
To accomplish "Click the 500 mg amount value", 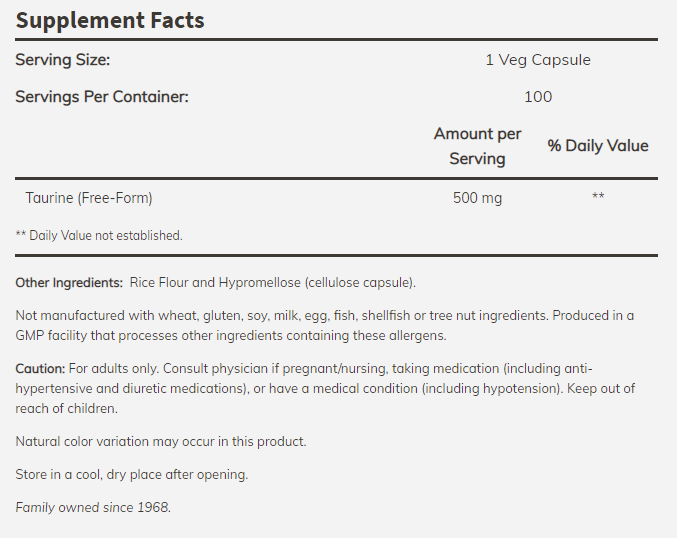I will pyautogui.click(x=477, y=198).
